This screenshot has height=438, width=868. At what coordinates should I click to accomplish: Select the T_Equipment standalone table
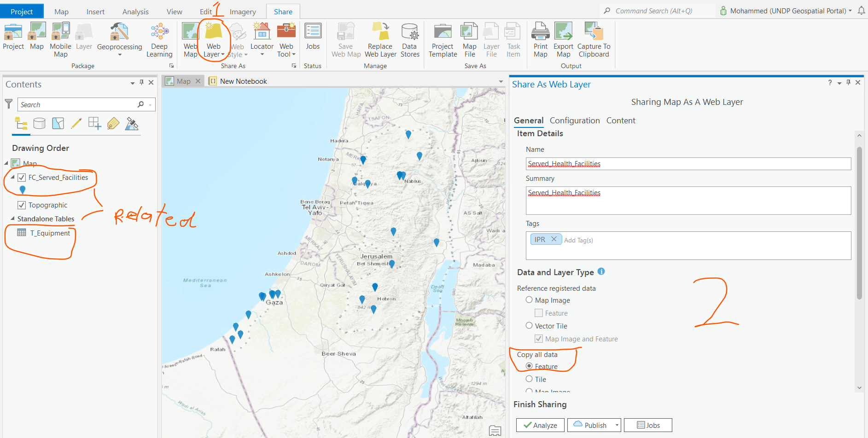pos(50,233)
